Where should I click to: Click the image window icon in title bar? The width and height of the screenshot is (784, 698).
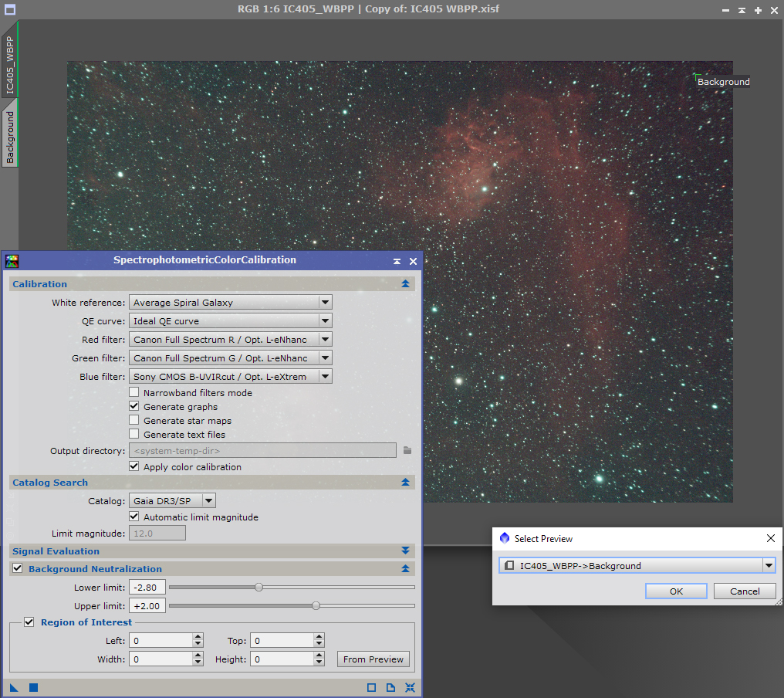click(x=9, y=9)
